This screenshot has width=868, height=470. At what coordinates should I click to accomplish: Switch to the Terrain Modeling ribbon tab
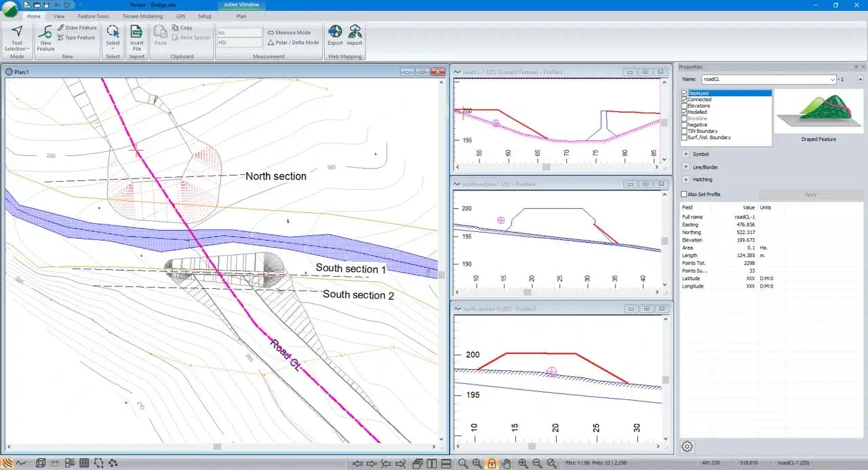pyautogui.click(x=142, y=16)
